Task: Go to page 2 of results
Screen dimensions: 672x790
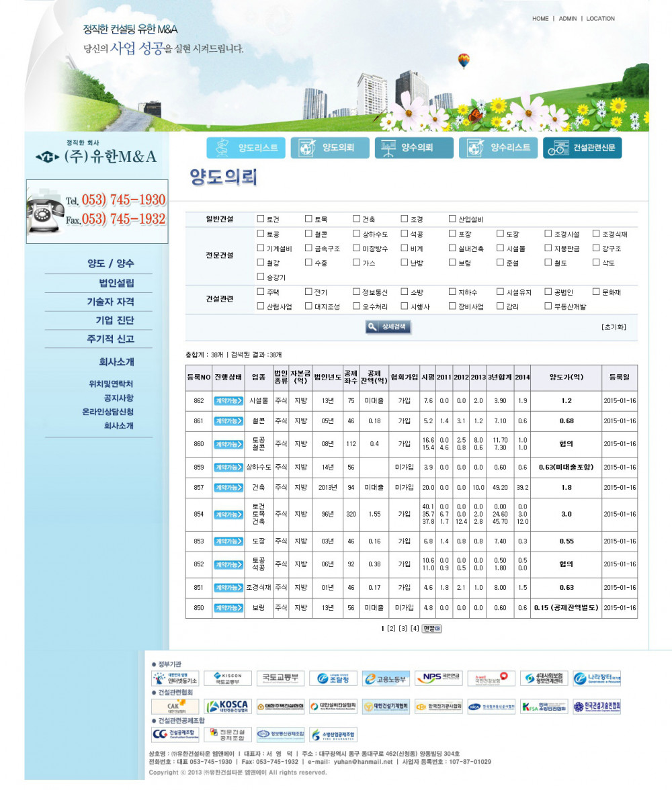Action: [x=391, y=629]
